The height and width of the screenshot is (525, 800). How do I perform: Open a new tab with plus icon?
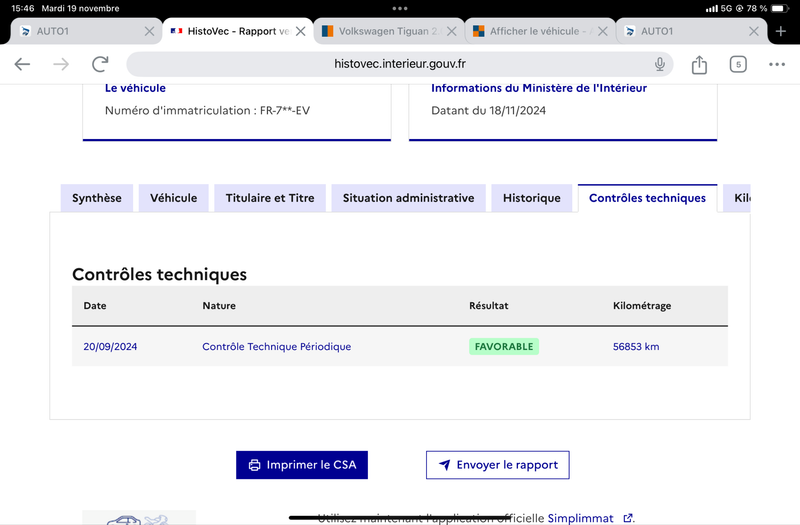pos(781,31)
